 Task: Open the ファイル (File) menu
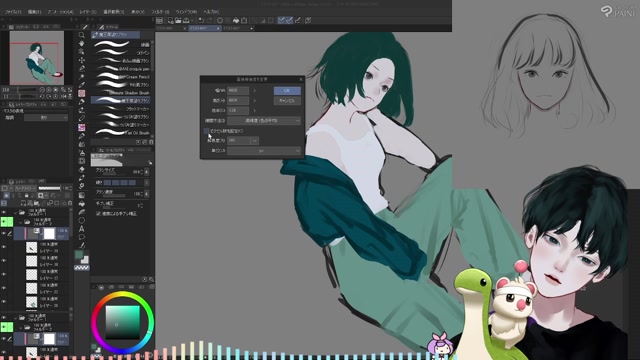tap(13, 12)
